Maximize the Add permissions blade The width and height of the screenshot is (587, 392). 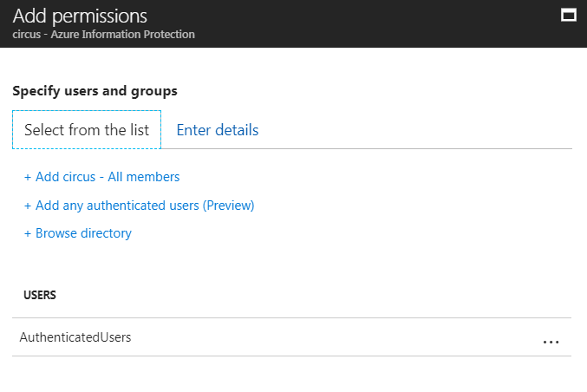(x=569, y=15)
